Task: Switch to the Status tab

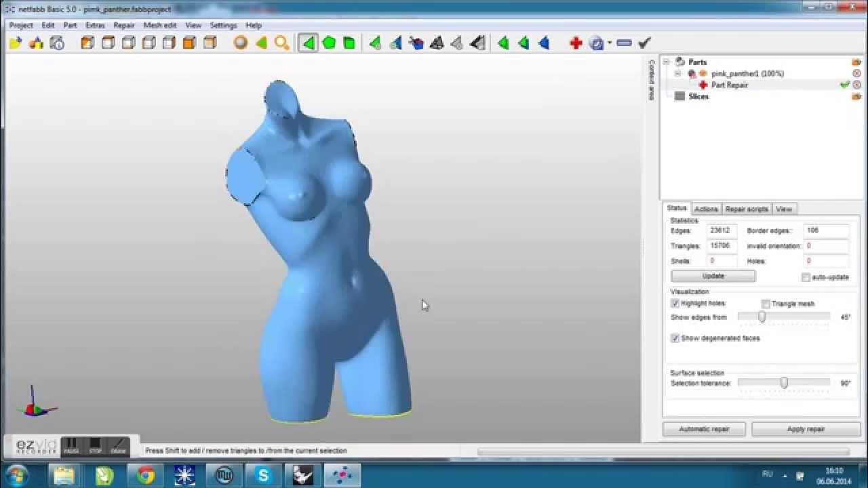Action: click(677, 208)
